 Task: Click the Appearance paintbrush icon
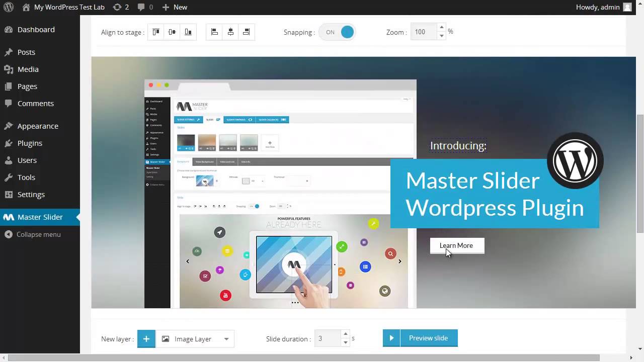[x=9, y=126]
